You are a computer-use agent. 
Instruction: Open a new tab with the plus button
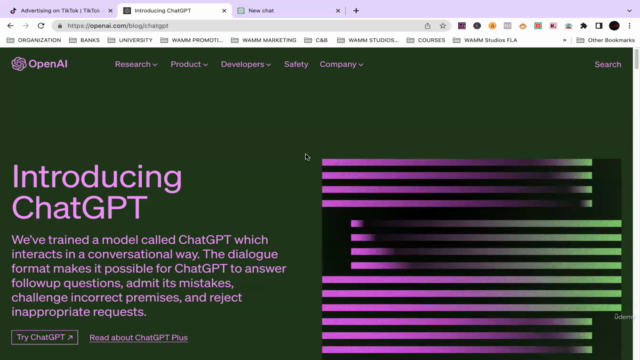[356, 11]
